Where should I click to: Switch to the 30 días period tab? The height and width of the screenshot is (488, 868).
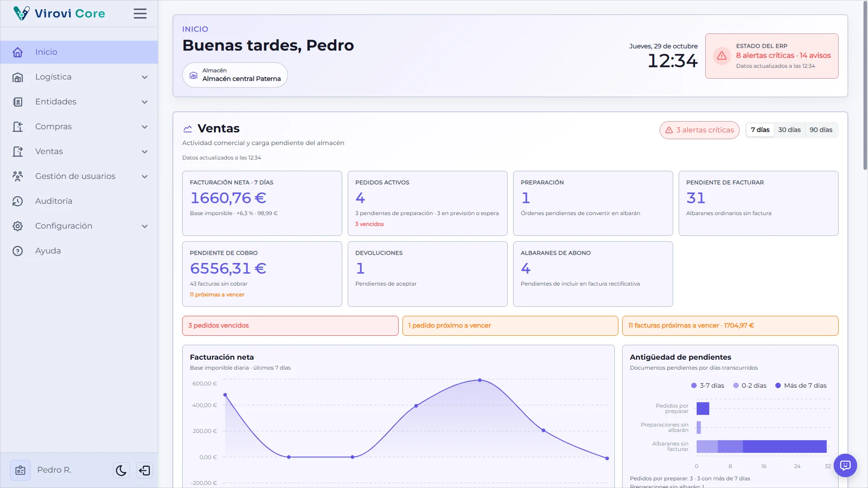pyautogui.click(x=789, y=130)
